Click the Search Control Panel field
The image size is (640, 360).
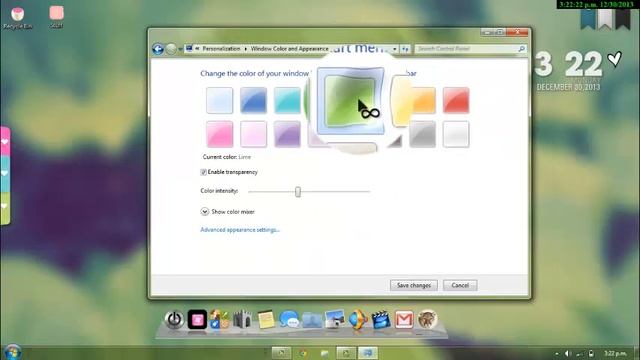pos(470,49)
